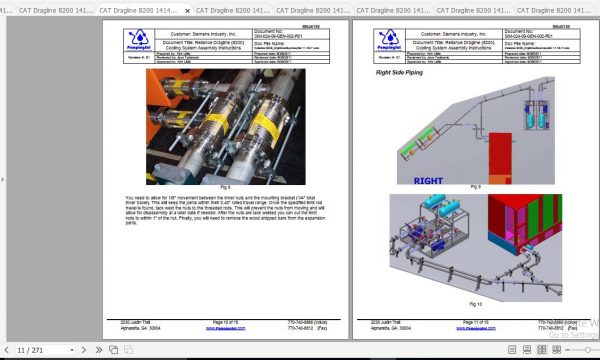Click 'Customer: Siemens Industry, Inc.' on left page
This screenshot has height=360, width=600.
(203, 34)
